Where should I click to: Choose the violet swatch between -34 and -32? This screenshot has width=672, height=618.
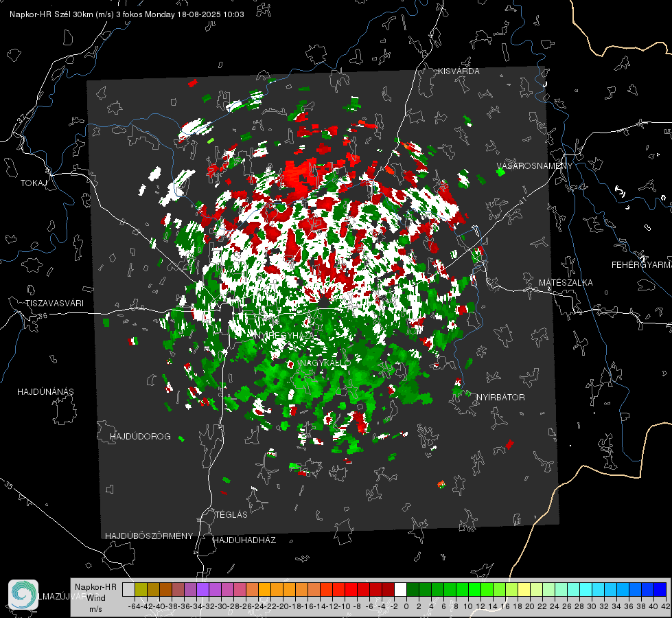pos(202,590)
